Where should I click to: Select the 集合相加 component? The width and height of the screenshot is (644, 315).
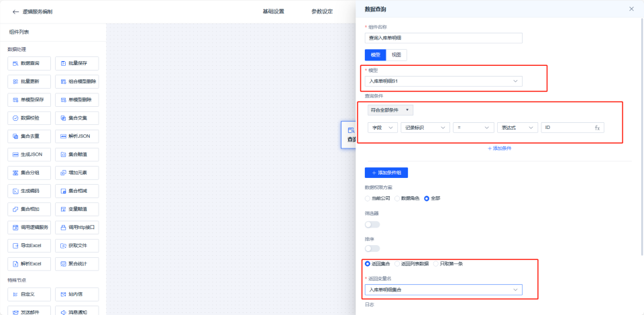click(x=29, y=210)
